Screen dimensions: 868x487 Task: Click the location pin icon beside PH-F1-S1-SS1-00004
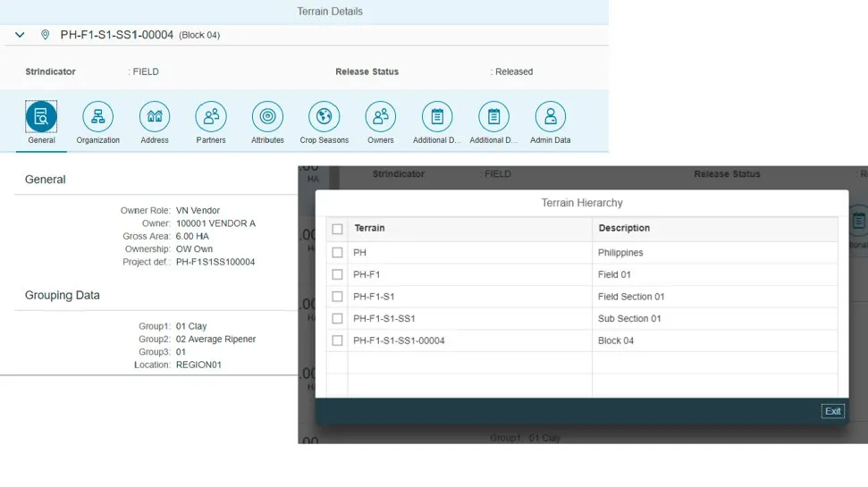pyautogui.click(x=45, y=35)
